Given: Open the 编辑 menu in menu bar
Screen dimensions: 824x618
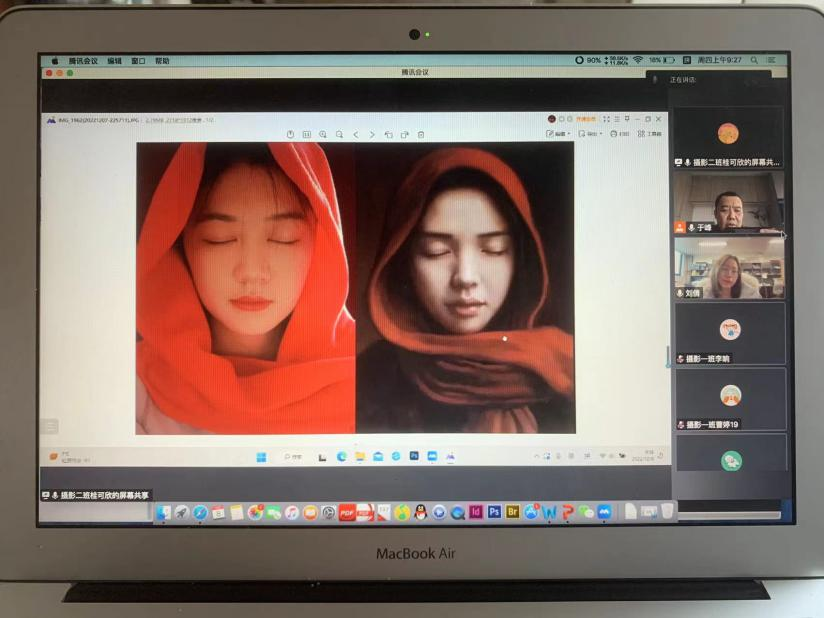Looking at the screenshot, I should coord(115,61).
